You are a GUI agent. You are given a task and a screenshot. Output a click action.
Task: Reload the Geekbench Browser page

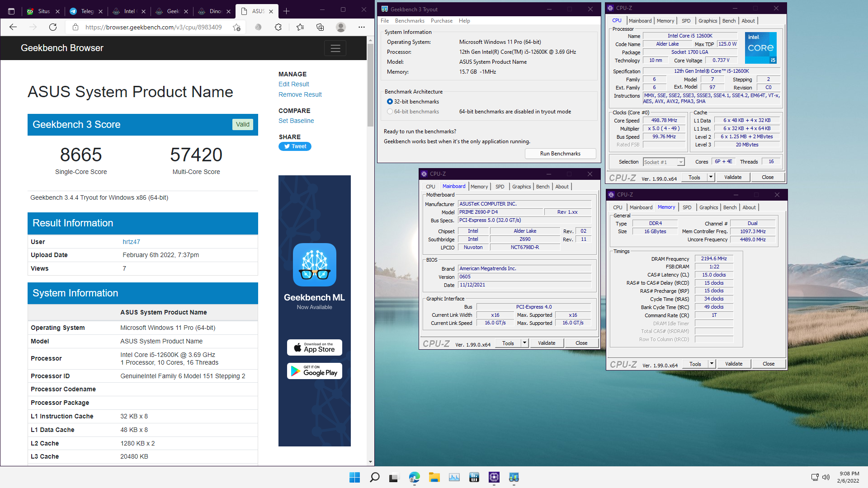pyautogui.click(x=53, y=27)
